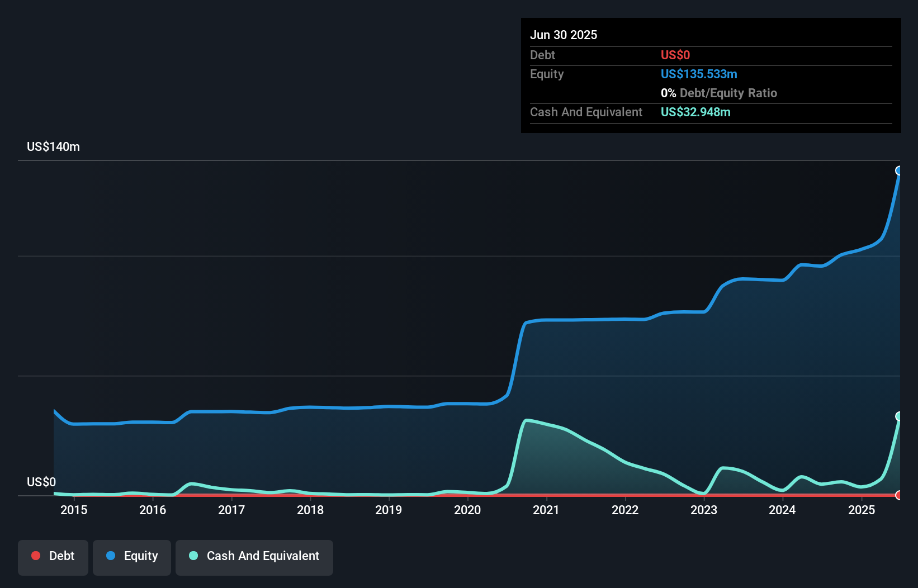Click the Debt row label in tooltip

point(542,55)
